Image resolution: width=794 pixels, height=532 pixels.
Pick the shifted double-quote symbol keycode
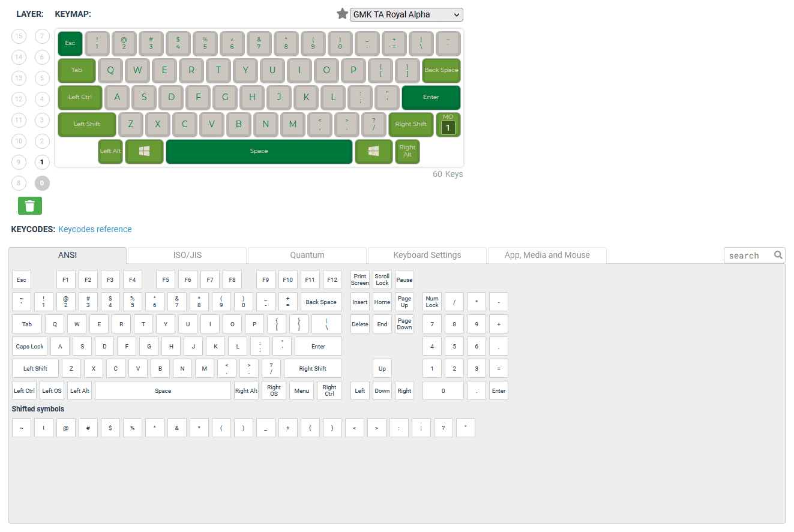[x=466, y=428]
